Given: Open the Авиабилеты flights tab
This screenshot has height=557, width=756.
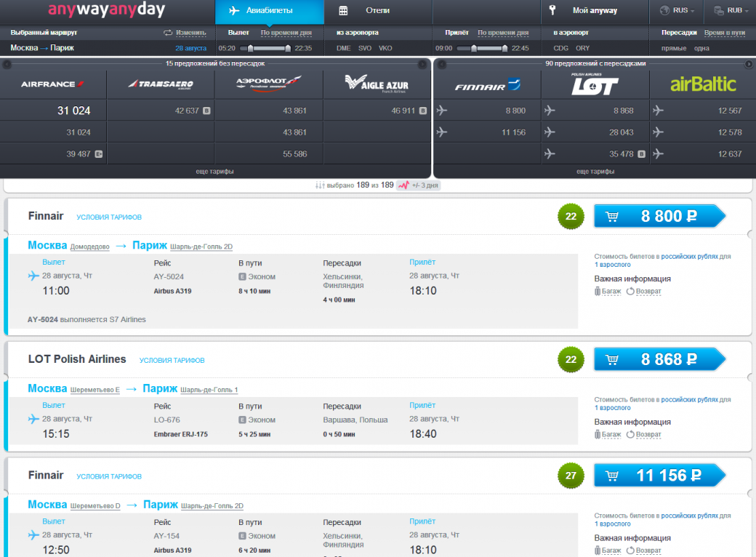Looking at the screenshot, I should [x=269, y=11].
